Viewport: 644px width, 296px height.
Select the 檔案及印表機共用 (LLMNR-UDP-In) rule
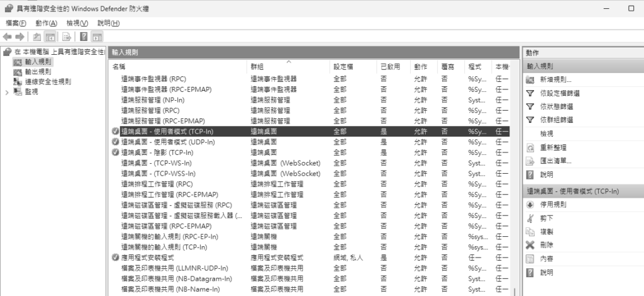310,268
